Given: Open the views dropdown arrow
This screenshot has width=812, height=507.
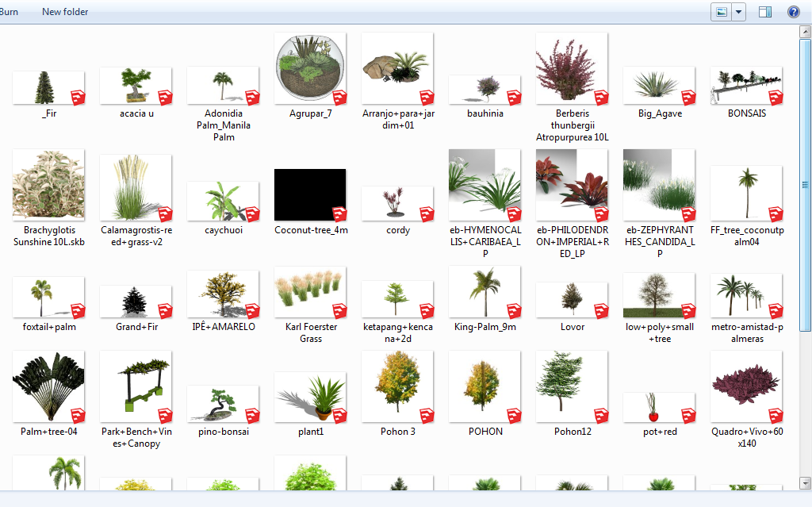Looking at the screenshot, I should pos(737,12).
